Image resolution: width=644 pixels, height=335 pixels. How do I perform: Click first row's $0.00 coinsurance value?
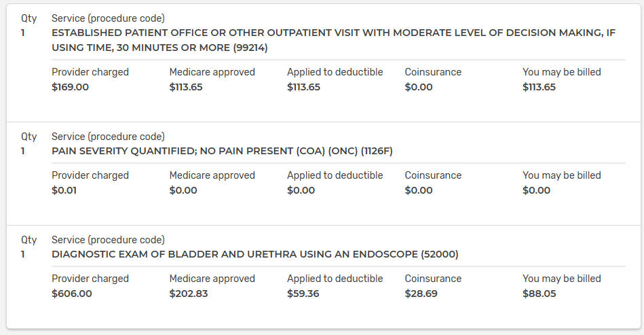pyautogui.click(x=419, y=87)
